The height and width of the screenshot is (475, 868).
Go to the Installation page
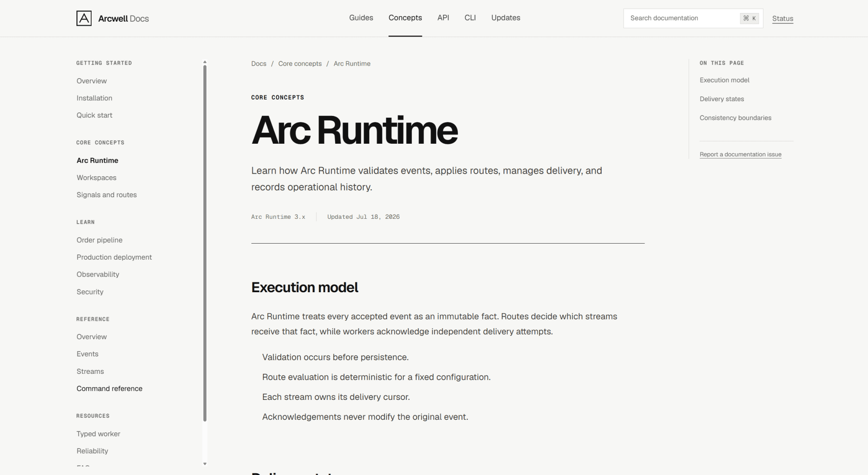click(94, 98)
